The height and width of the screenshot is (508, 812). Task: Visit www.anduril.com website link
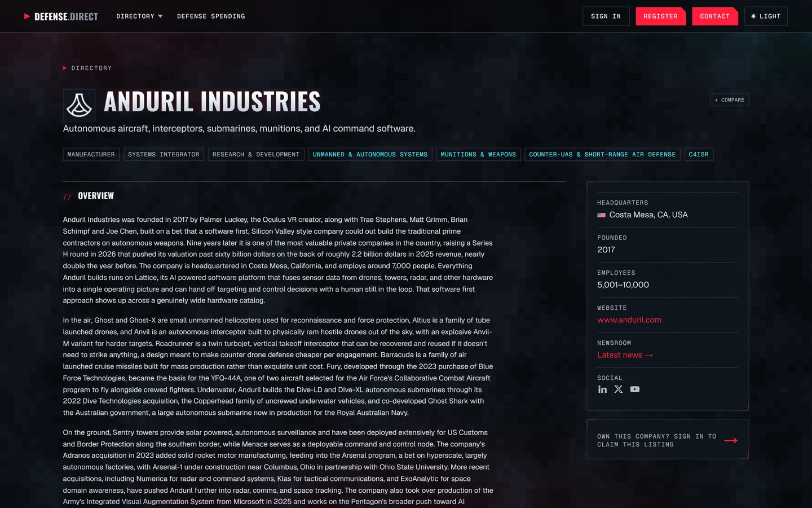(x=629, y=320)
